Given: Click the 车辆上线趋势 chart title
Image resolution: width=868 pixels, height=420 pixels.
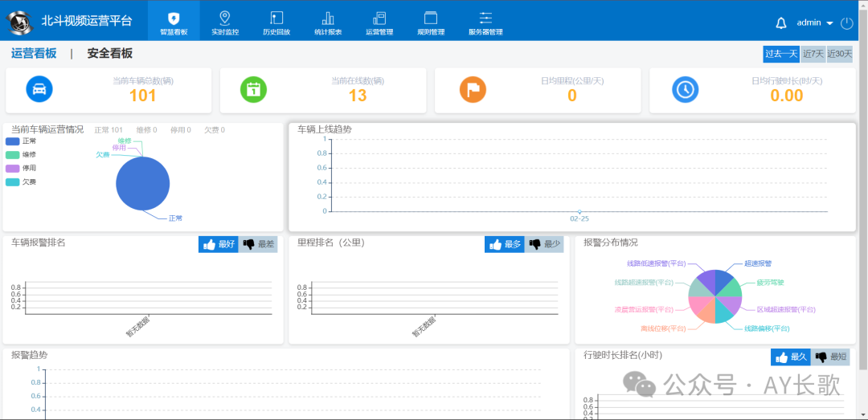Looking at the screenshot, I should coord(325,129).
